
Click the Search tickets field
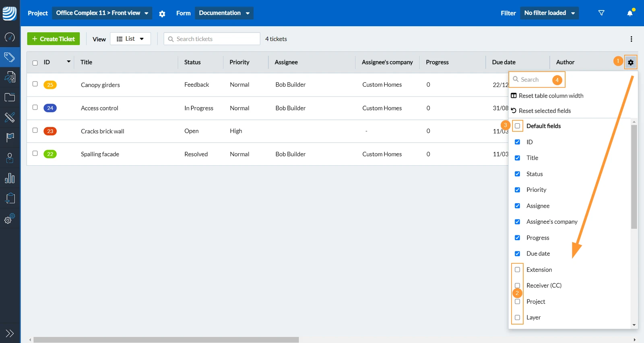[212, 39]
